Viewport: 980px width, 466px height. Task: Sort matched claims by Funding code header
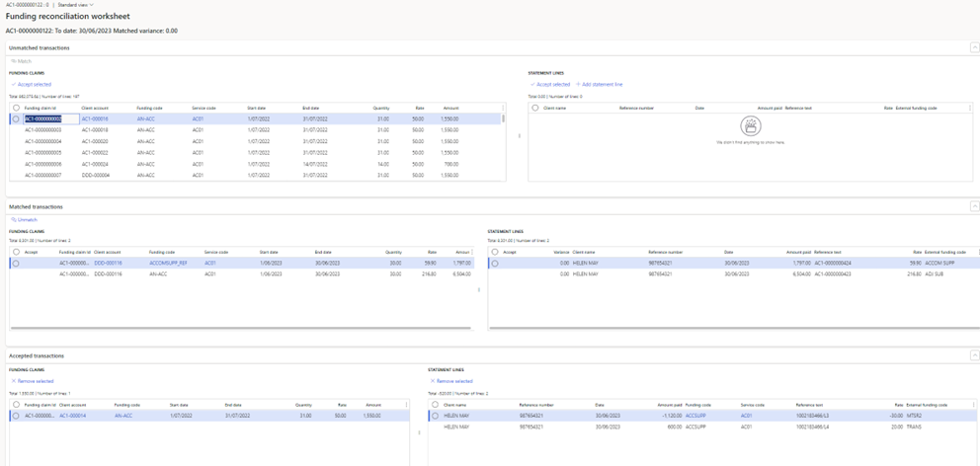point(162,252)
